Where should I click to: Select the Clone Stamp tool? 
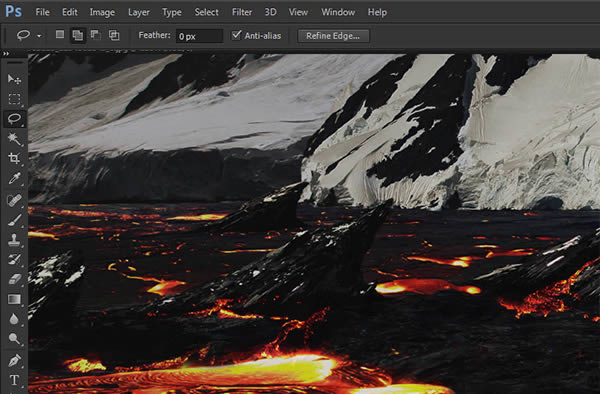[x=14, y=240]
